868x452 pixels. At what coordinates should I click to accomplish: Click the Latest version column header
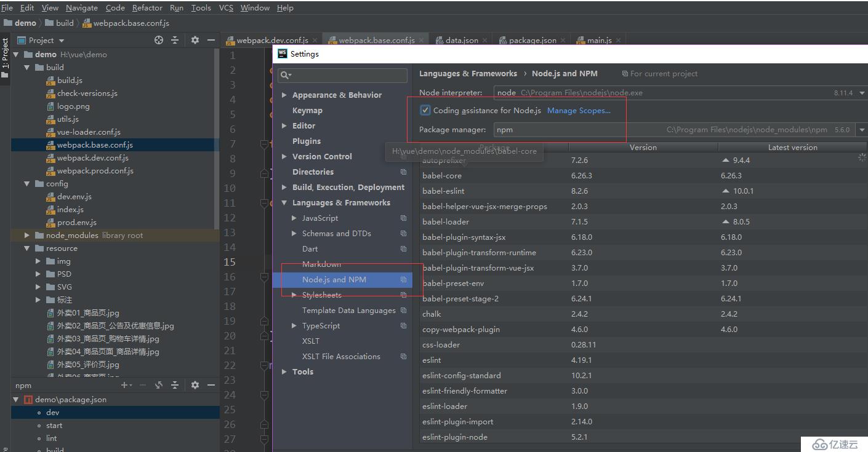click(792, 147)
